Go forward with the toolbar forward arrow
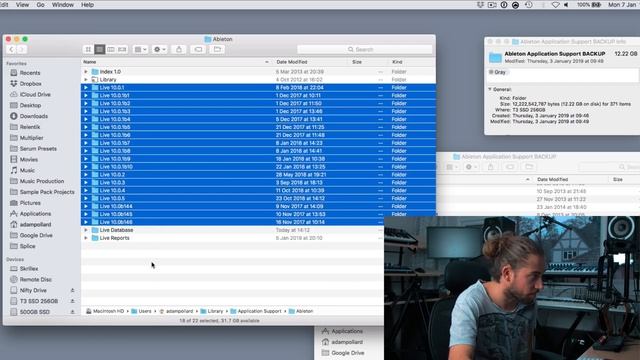The width and height of the screenshot is (640, 360). [22, 49]
